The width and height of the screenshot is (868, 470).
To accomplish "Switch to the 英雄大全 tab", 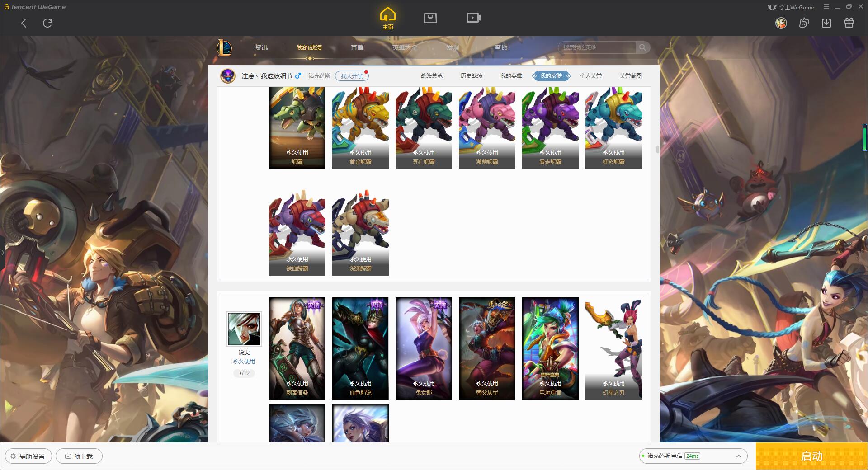I will [405, 47].
